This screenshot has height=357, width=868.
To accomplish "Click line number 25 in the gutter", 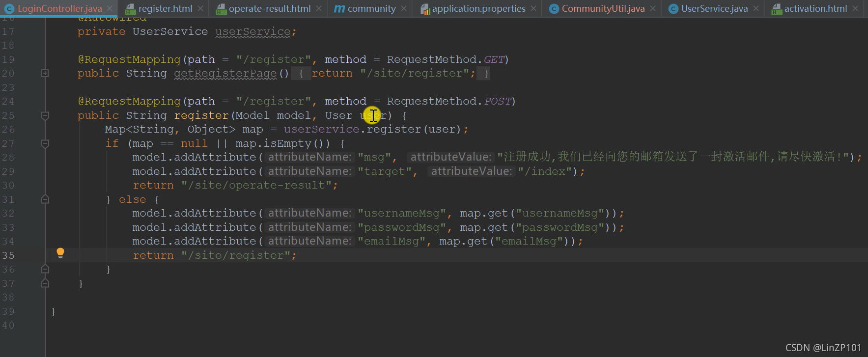I will (8, 115).
